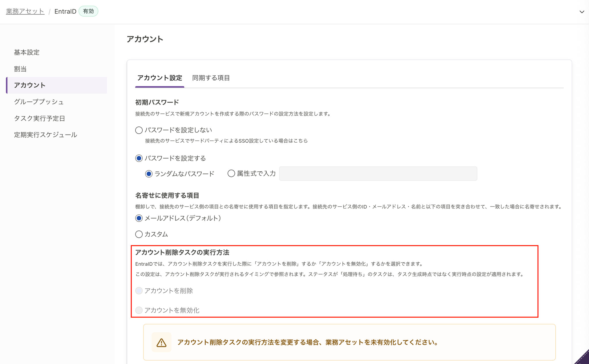Image resolution: width=589 pixels, height=364 pixels.
Task: Open the アカウント設定 tab
Action: click(160, 78)
